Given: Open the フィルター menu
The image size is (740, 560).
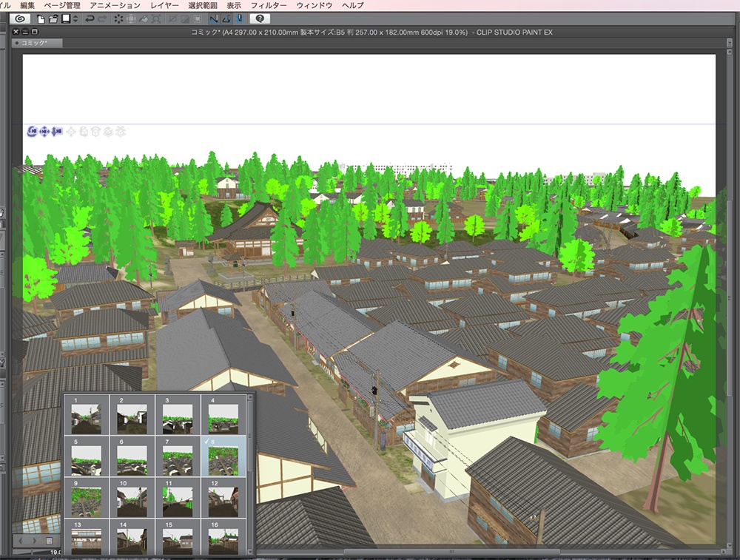Looking at the screenshot, I should click(x=269, y=5).
